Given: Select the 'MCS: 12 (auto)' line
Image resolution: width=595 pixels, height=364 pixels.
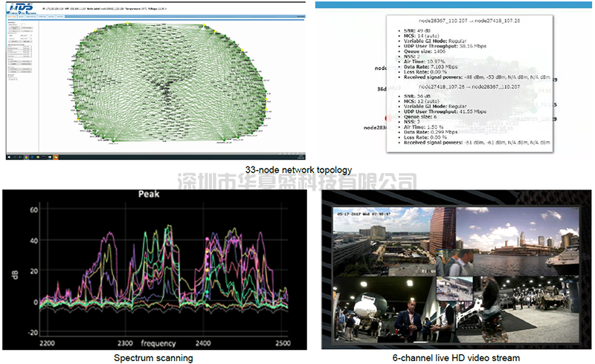Looking at the screenshot, I should tap(421, 101).
